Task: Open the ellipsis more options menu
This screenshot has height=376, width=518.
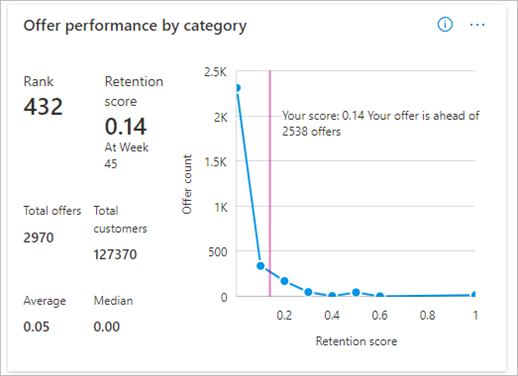Action: tap(477, 25)
